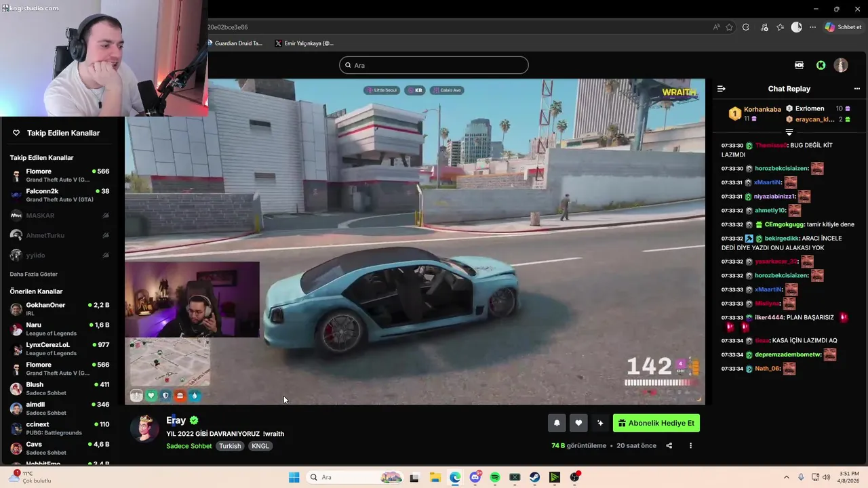Open aimdll channel in sidebar
Viewport: 868px width, 488px height.
(x=60, y=409)
